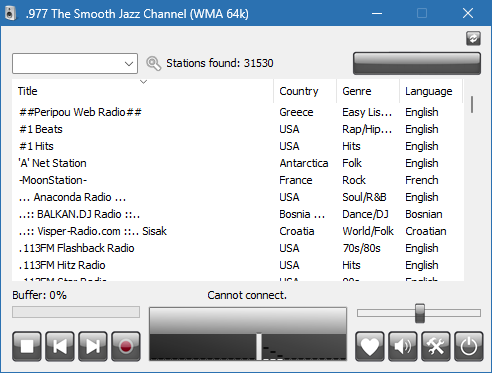
Task: Click the Stop playback button
Action: pos(27,346)
